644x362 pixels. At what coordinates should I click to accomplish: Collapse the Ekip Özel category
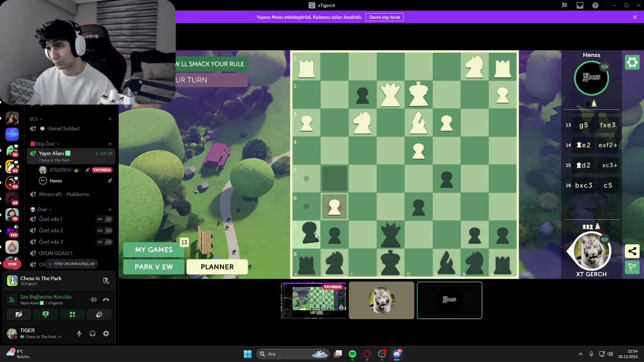pyautogui.click(x=45, y=144)
